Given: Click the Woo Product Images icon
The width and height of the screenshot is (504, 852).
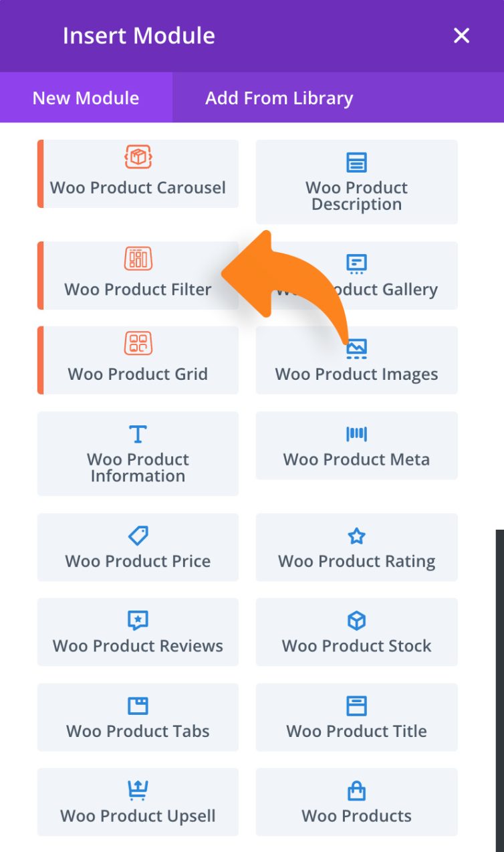Looking at the screenshot, I should (x=356, y=348).
